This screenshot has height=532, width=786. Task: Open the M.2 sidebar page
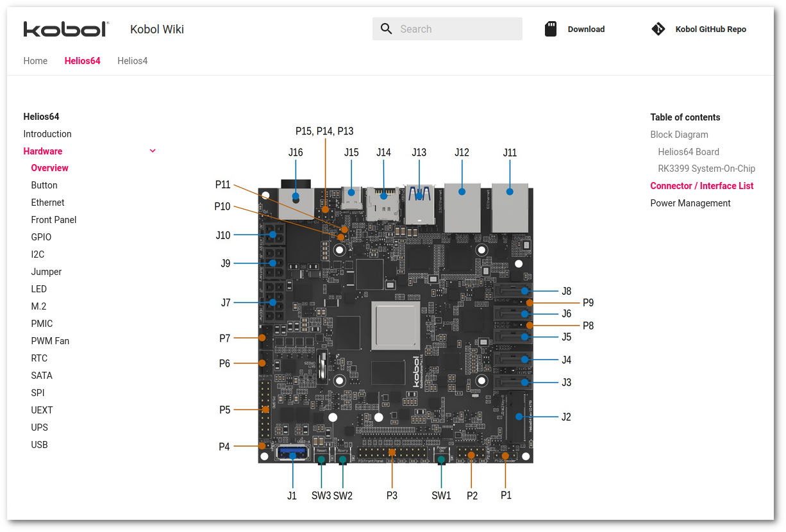pos(39,306)
